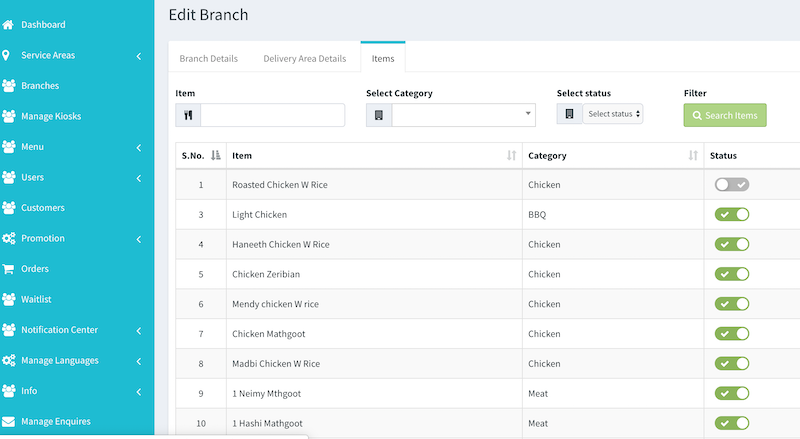This screenshot has width=800, height=439.
Task: Click the fork and knife Item icon
Action: click(x=188, y=115)
